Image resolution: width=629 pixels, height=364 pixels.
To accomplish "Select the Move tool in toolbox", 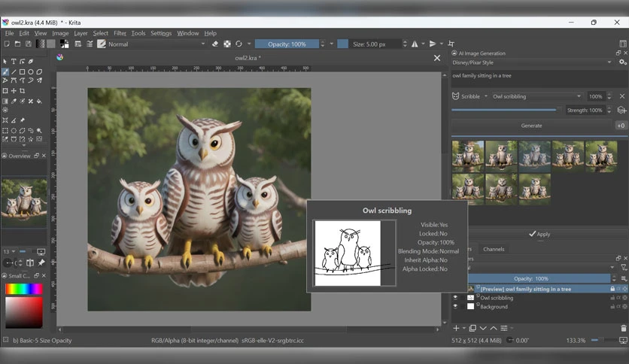I will pyautogui.click(x=14, y=91).
